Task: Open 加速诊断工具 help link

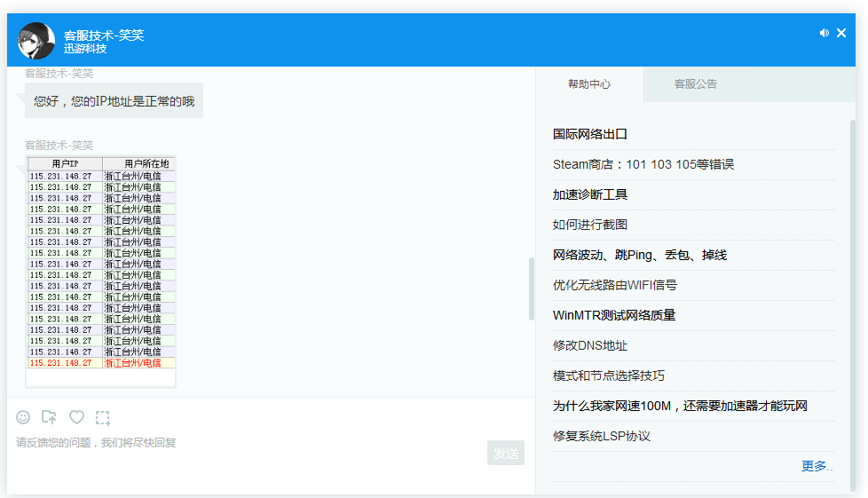Action: (x=590, y=194)
